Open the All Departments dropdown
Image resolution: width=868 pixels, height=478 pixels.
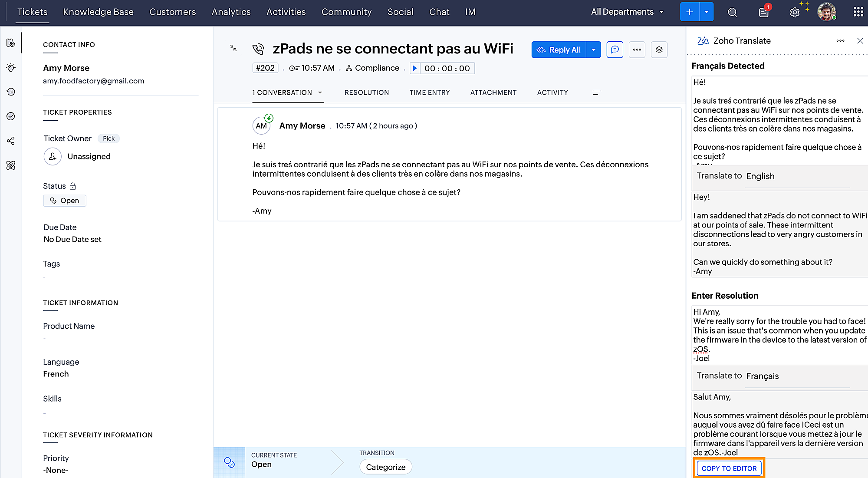click(x=627, y=12)
